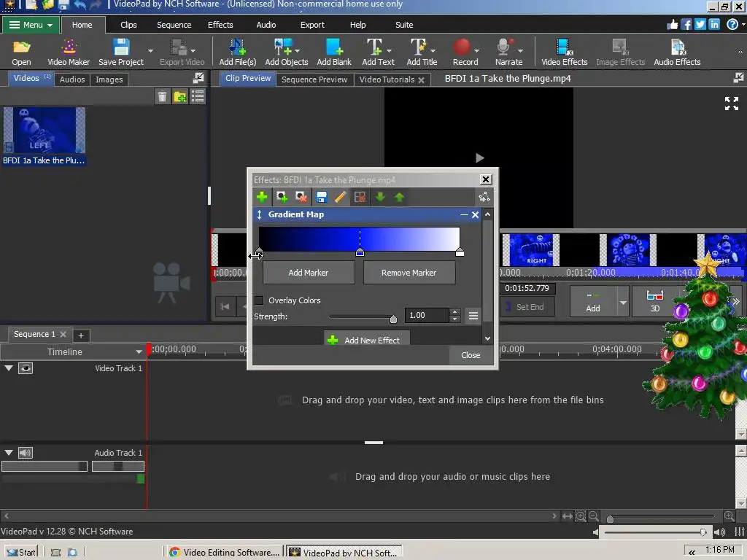Viewport: 747px width, 560px height.
Task: Open the Effects ribbon tab
Action: click(220, 25)
